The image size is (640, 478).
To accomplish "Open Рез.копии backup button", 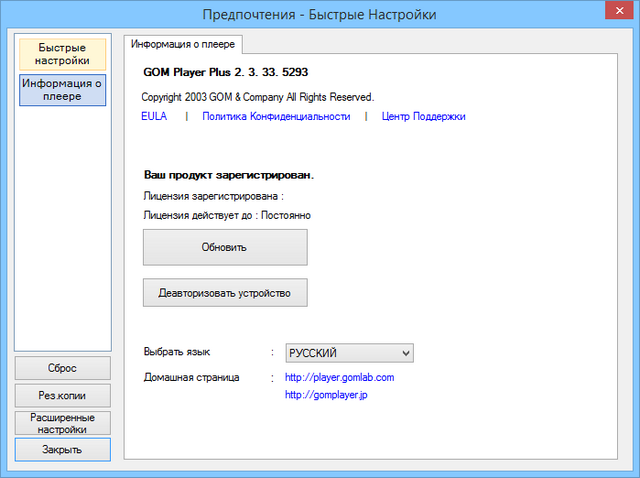I will (62, 396).
